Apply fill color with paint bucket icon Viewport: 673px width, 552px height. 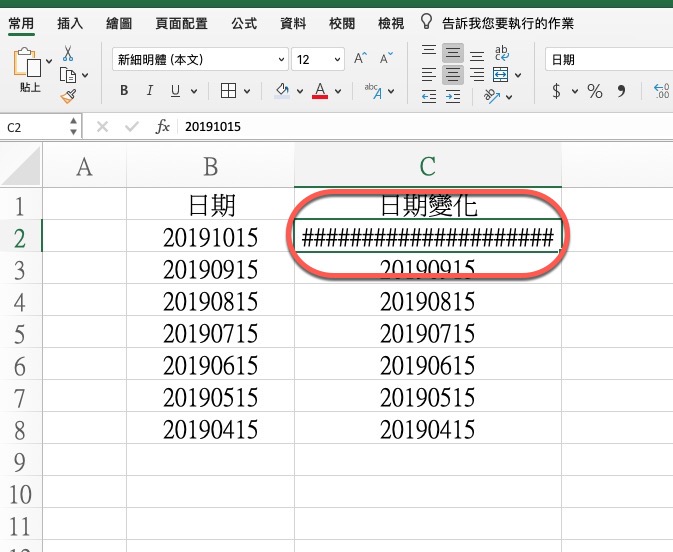282,91
